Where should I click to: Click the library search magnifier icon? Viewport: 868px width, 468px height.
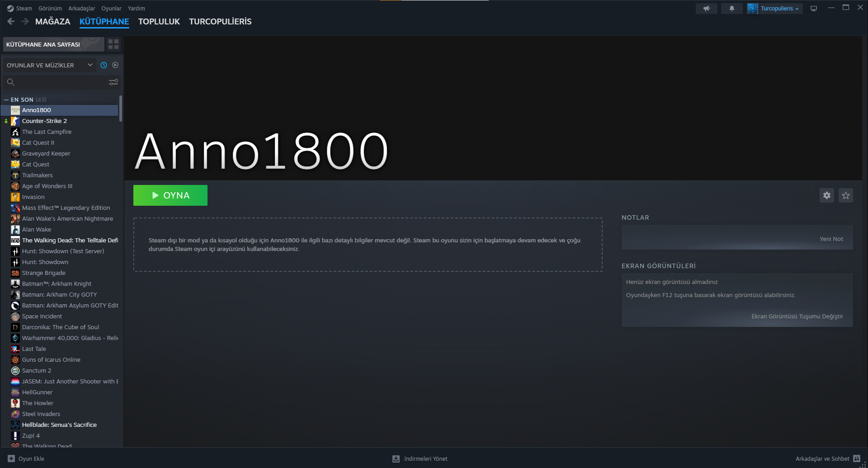[11, 82]
